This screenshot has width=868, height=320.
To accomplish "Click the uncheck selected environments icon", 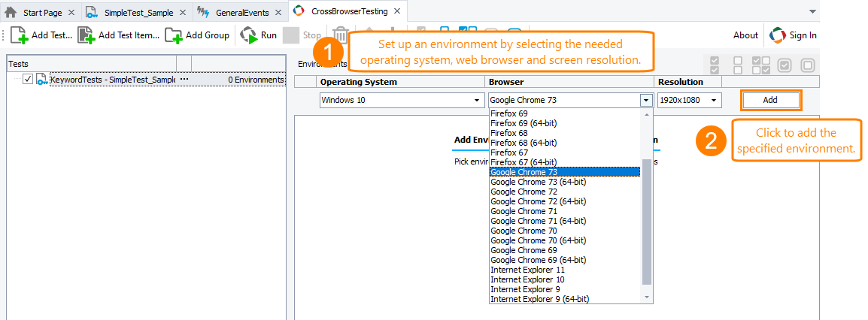I will pyautogui.click(x=808, y=65).
